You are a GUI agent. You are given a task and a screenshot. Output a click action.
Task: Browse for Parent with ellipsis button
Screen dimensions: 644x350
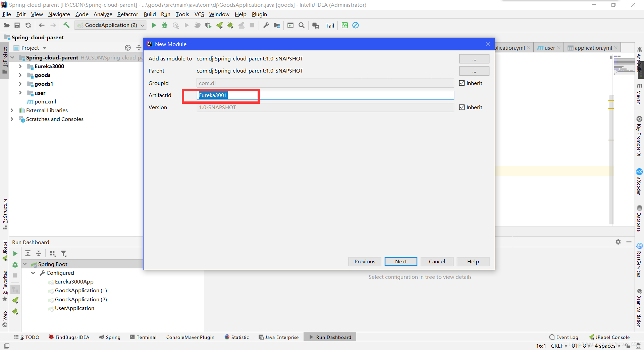click(474, 71)
